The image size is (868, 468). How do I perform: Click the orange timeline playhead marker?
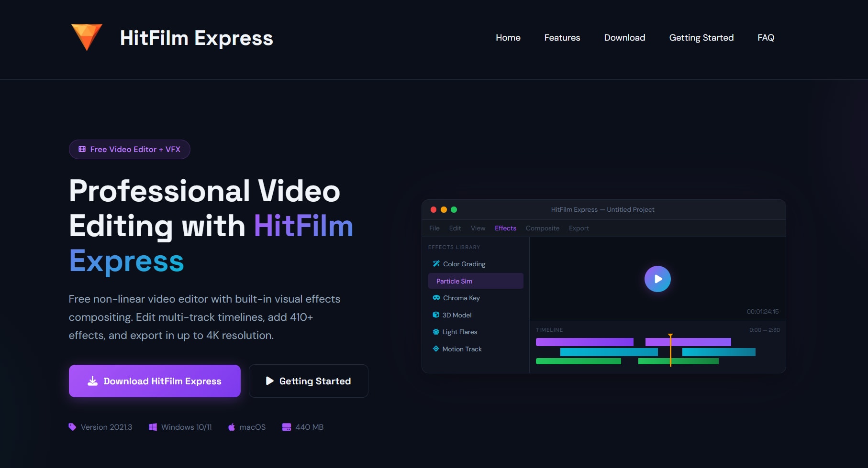(670, 350)
